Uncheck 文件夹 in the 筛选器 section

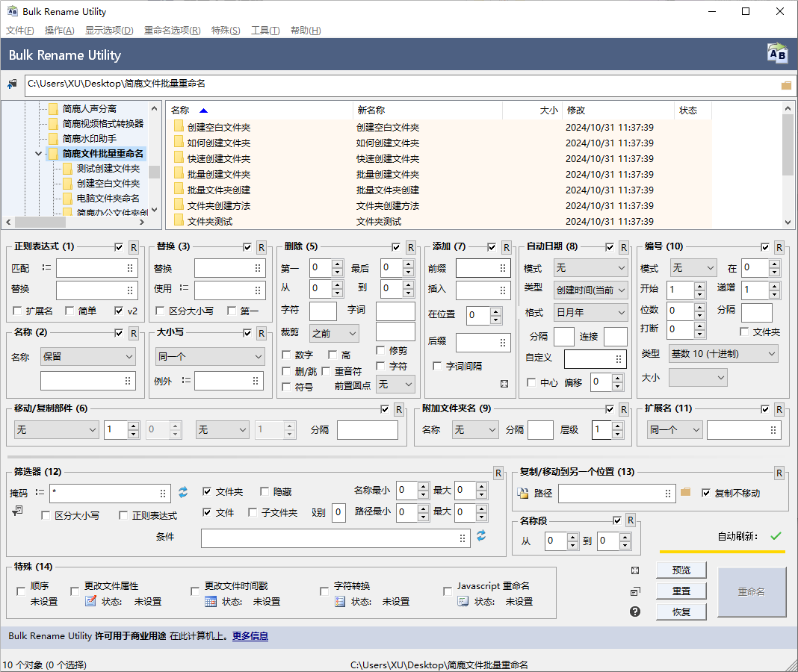click(x=207, y=491)
